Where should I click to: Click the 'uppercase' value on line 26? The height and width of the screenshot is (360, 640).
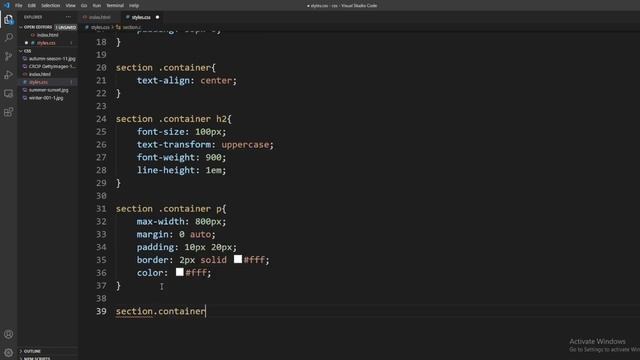pyautogui.click(x=245, y=144)
